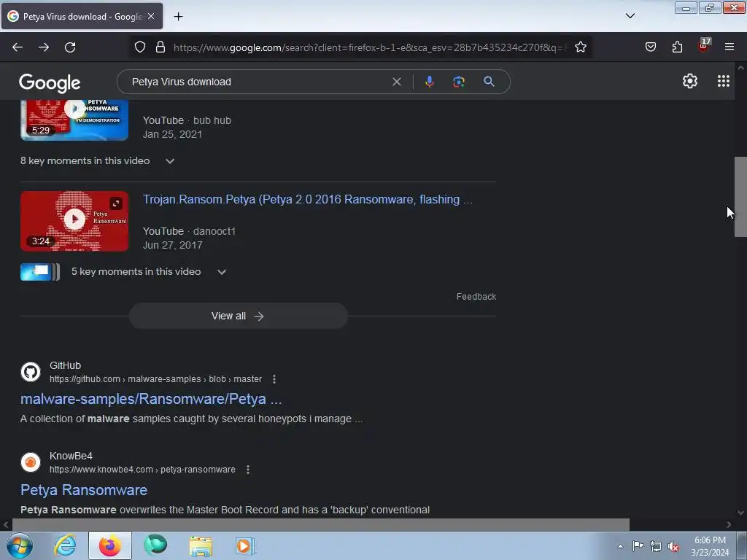Open the list all tabs chevron
This screenshot has height=560, width=747.
click(630, 16)
